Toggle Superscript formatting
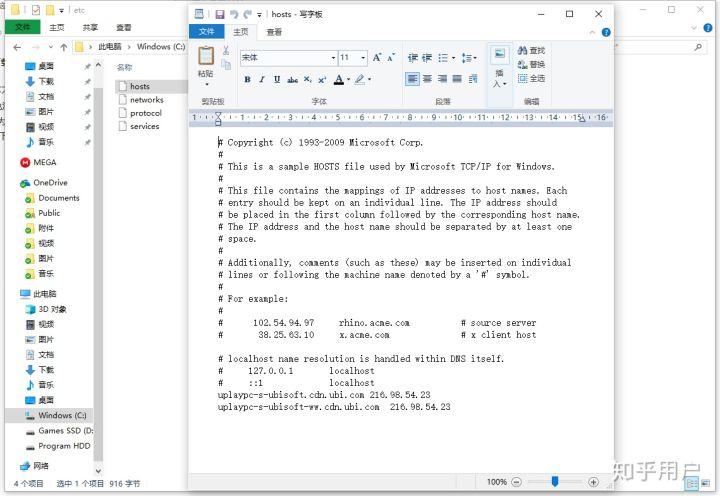720x496 pixels. tap(322, 79)
